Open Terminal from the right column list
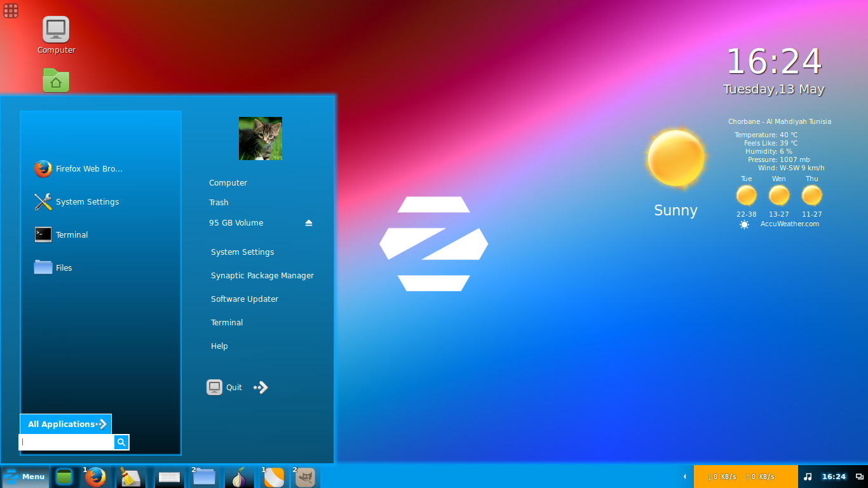The height and width of the screenshot is (488, 868). click(x=227, y=323)
